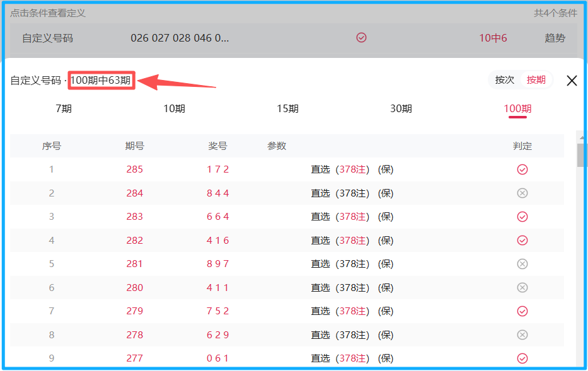This screenshot has width=588, height=371.
Task: Select the 7期 tab
Action: click(64, 108)
